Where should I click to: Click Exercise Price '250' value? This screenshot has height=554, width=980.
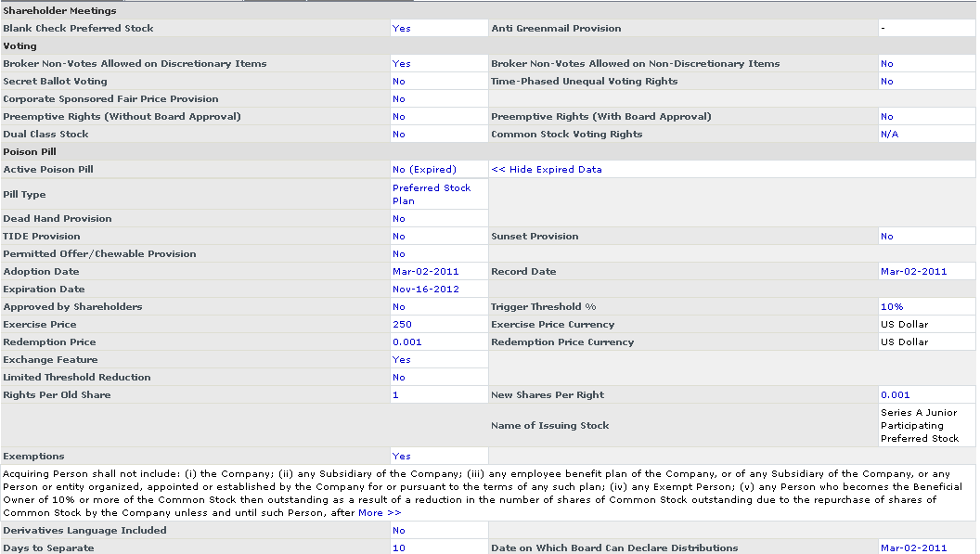[402, 325]
